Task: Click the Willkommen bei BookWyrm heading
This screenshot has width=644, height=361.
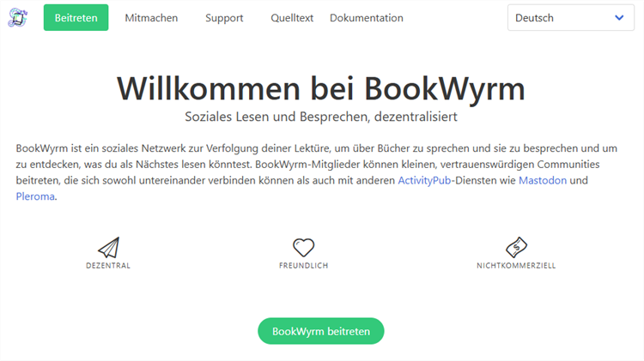Action: pyautogui.click(x=321, y=88)
